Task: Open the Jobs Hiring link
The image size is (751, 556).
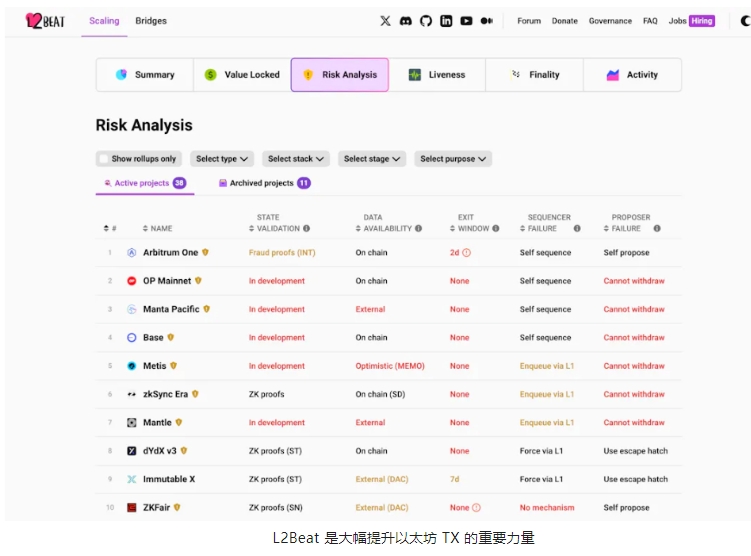Action: pyautogui.click(x=692, y=21)
